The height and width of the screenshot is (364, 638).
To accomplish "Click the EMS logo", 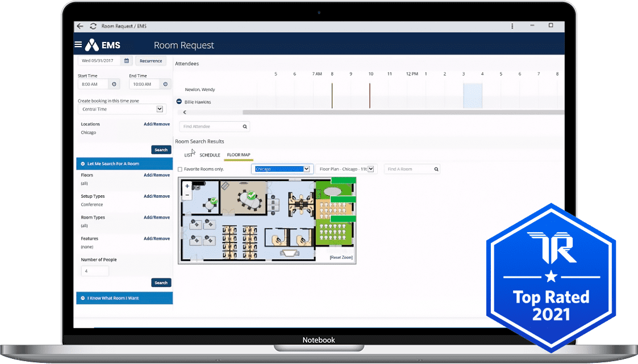I will [102, 45].
